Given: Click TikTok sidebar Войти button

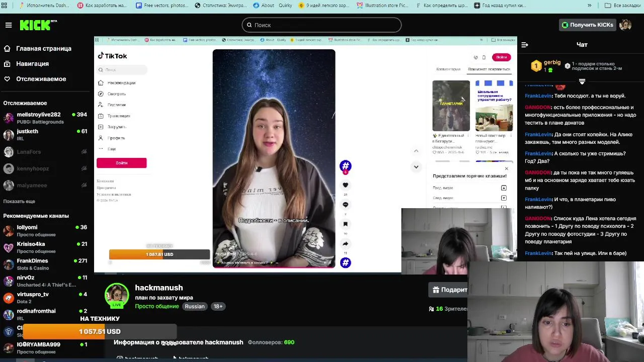Looking at the screenshot, I should (x=121, y=163).
